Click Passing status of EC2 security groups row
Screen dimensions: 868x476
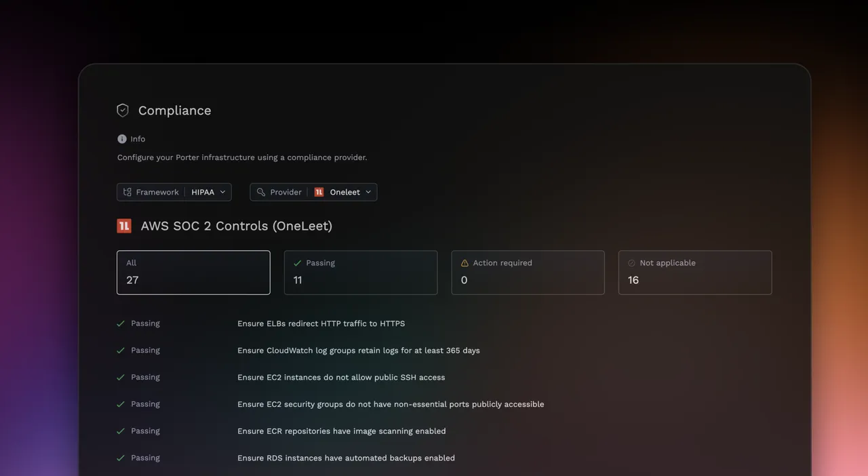click(145, 404)
